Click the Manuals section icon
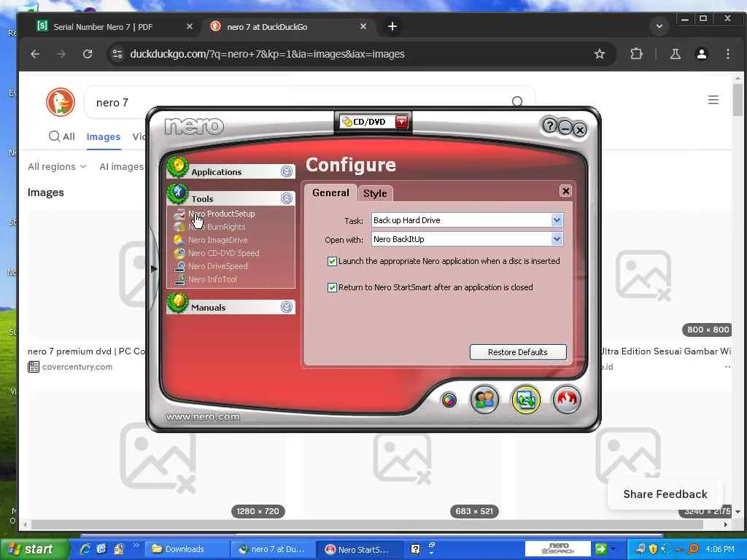This screenshot has height=560, width=747. (x=178, y=303)
